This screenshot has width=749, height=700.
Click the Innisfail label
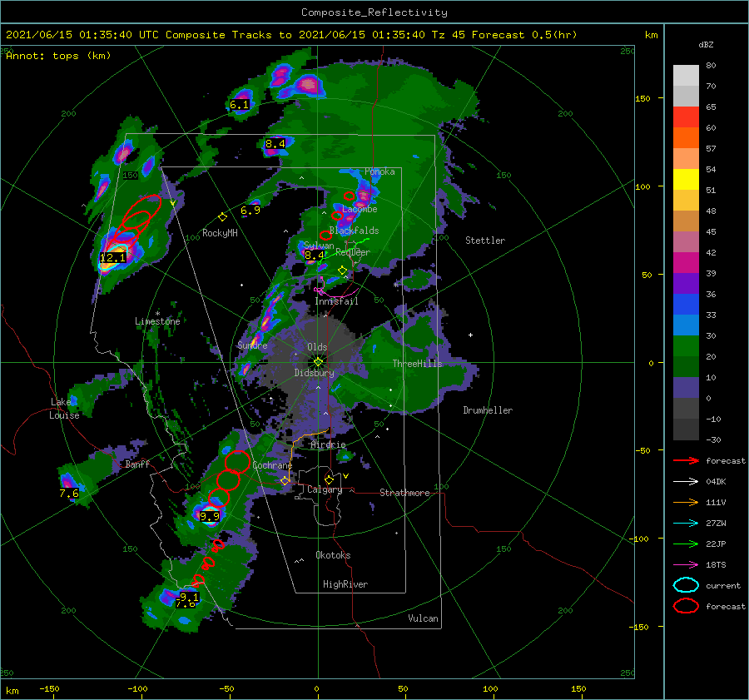336,301
